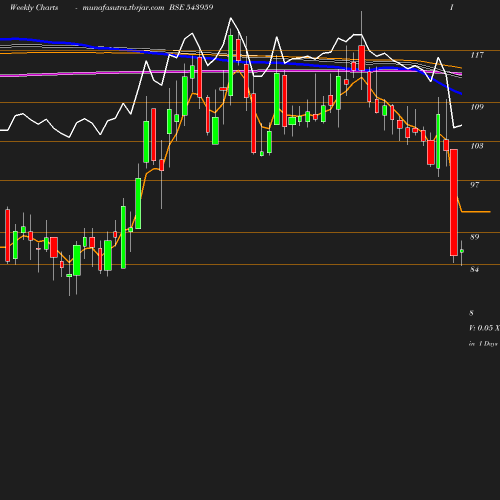This screenshot has height=500, width=500.
Task: Click the 84 price axis label
Action: coord(475,269)
